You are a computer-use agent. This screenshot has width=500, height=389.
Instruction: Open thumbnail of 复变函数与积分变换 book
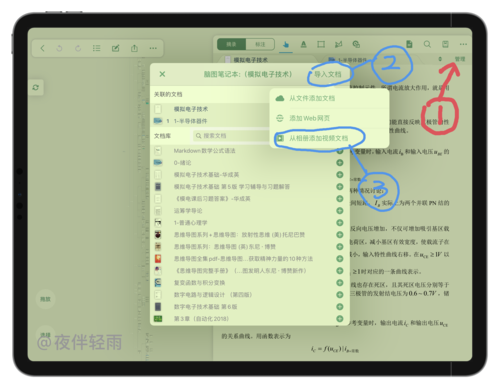click(158, 283)
